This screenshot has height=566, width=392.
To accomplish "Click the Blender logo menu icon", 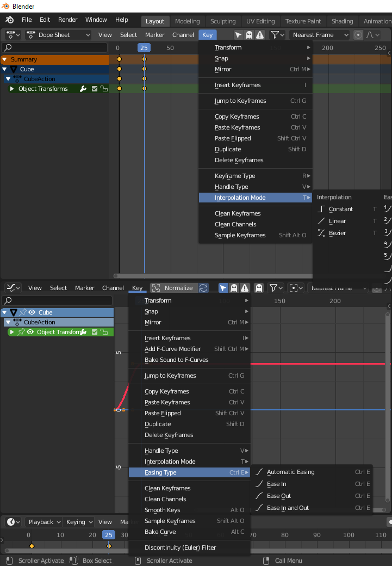I will tap(10, 20).
